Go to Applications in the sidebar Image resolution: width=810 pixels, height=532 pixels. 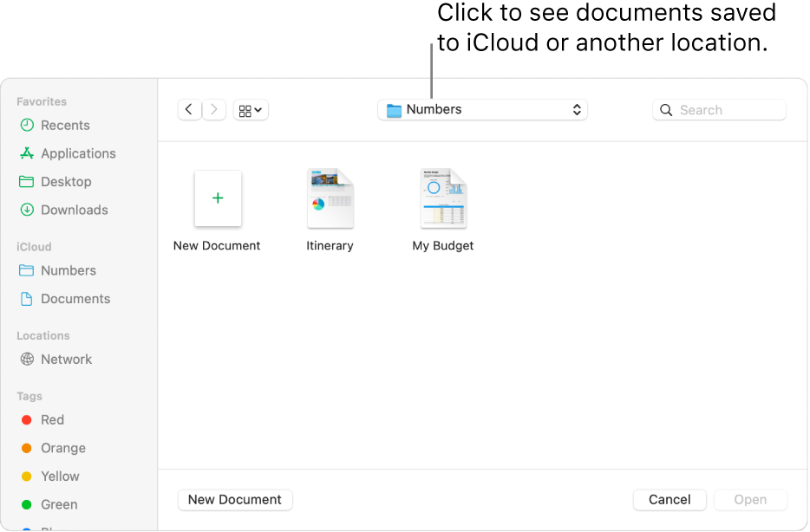(x=78, y=153)
